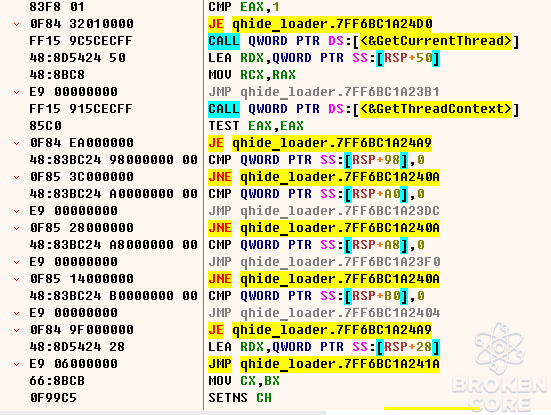
Task: Select the SETNS CH instruction
Action: click(240, 398)
